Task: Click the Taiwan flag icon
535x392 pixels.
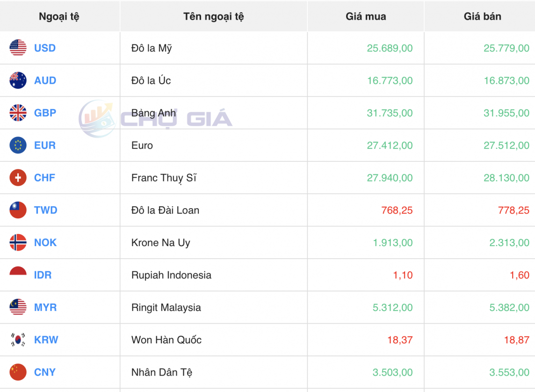Action: [x=18, y=210]
